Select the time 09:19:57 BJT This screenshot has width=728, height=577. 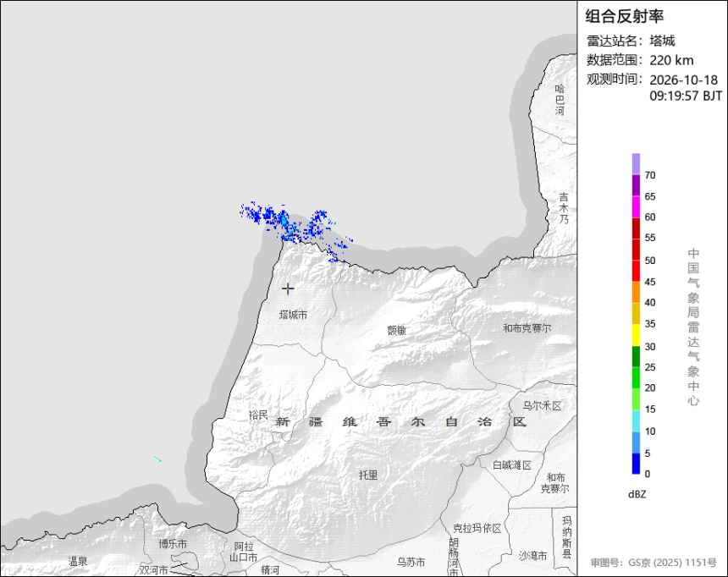click(686, 96)
